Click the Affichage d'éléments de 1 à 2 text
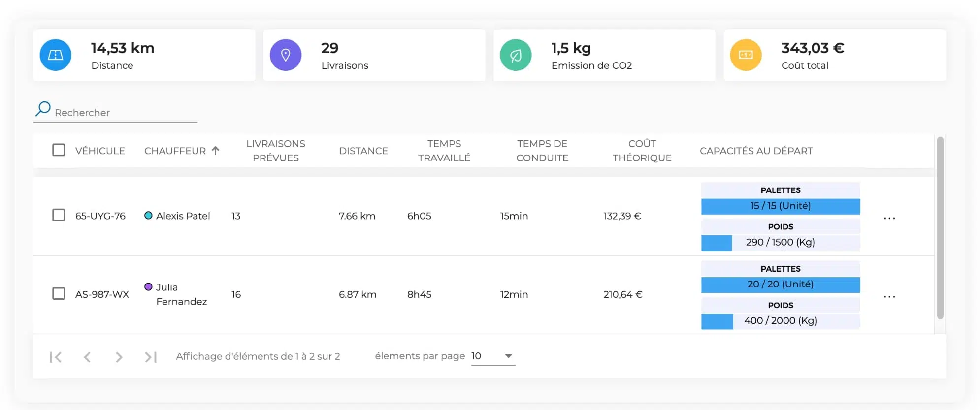Image resolution: width=980 pixels, height=410 pixels. [258, 356]
